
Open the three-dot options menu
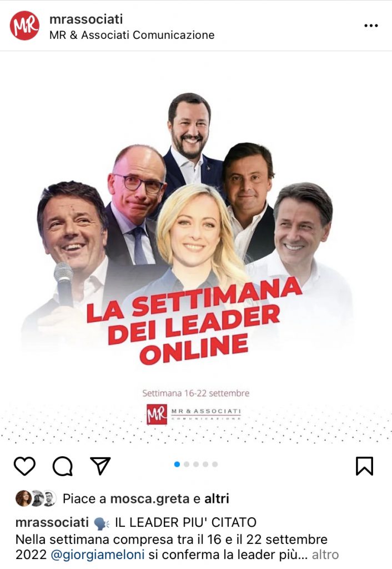[x=371, y=26]
